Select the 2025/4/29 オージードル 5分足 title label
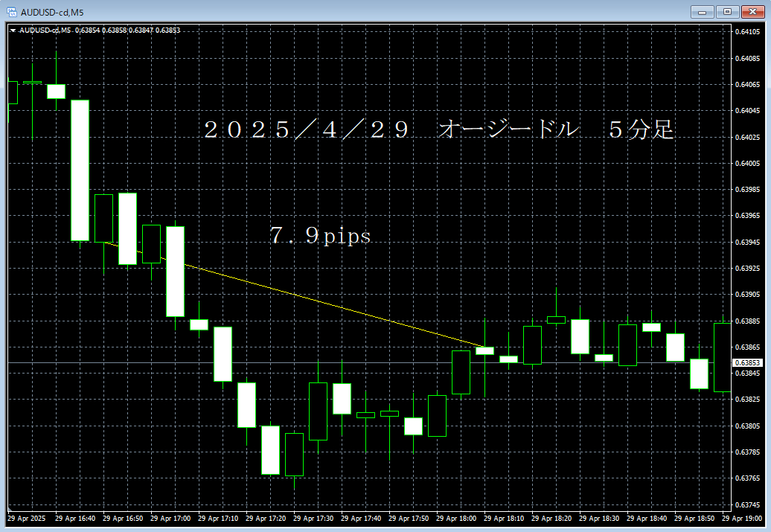771x532 pixels. point(438,129)
